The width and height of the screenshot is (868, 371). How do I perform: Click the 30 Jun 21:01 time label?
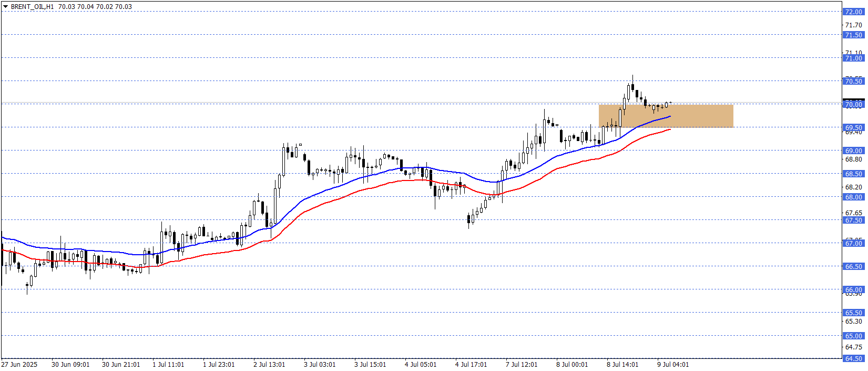[121, 364]
